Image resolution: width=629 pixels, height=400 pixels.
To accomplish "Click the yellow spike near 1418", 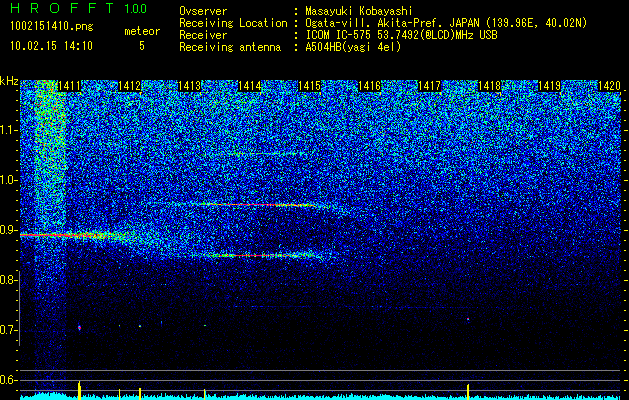I will 468,392.
